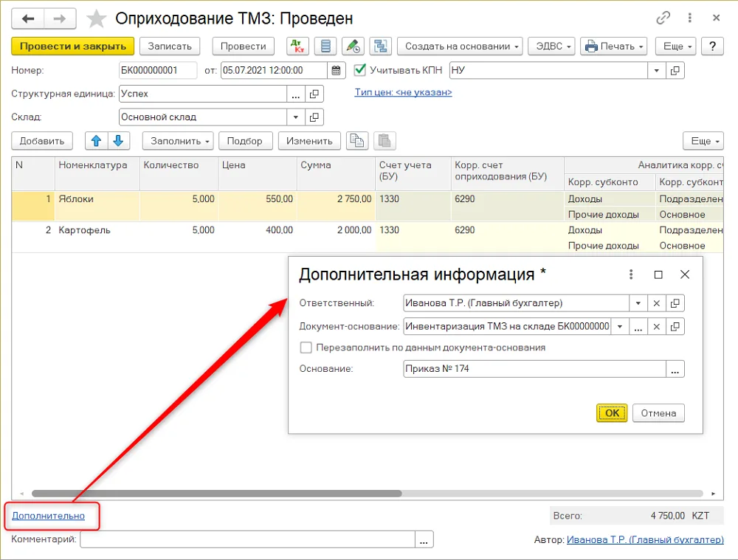Viewport: 738px width, 560px height.
Task: Open the dialog's vertical dots menu
Action: [631, 274]
